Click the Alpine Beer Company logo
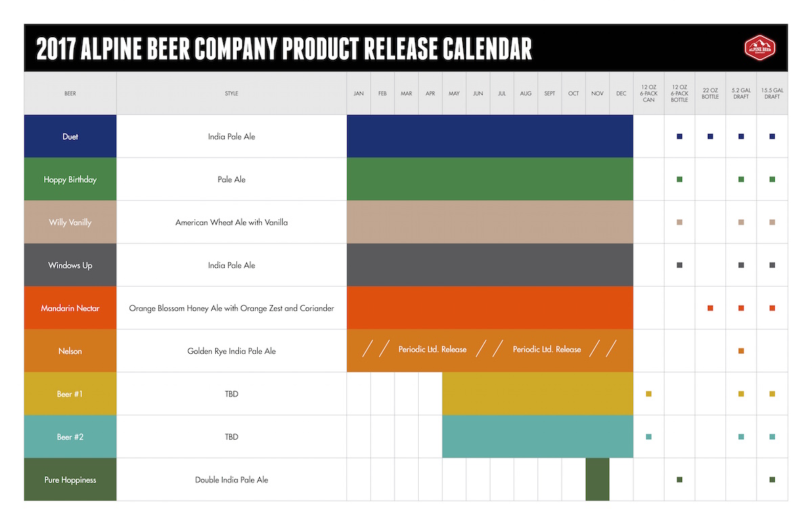The height and width of the screenshot is (525, 812). [x=760, y=47]
